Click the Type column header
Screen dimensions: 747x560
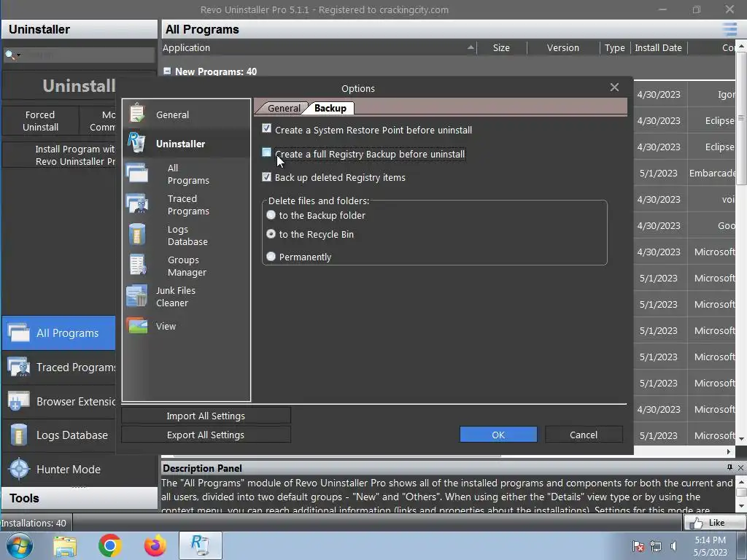pos(614,47)
